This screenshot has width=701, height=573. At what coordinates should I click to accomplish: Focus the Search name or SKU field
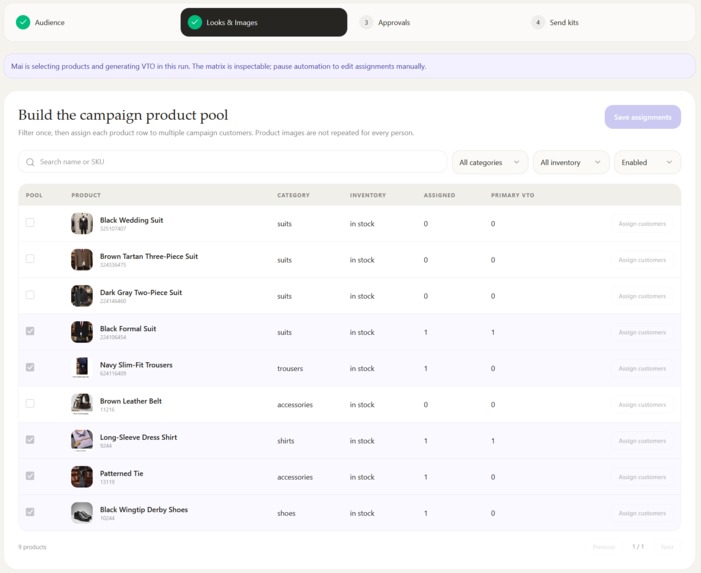pyautogui.click(x=232, y=162)
